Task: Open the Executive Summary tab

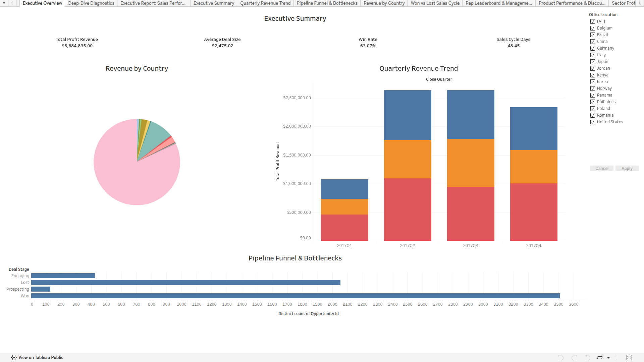Action: click(x=214, y=3)
